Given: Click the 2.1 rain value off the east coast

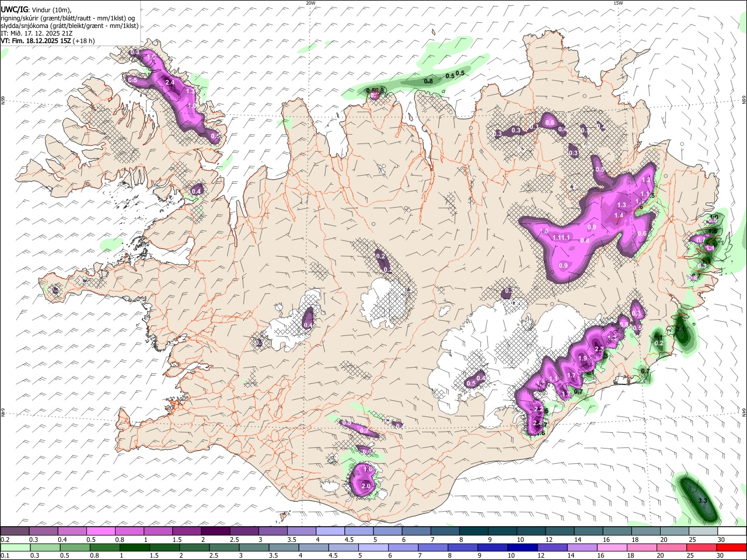Looking at the screenshot, I should click(680, 329).
